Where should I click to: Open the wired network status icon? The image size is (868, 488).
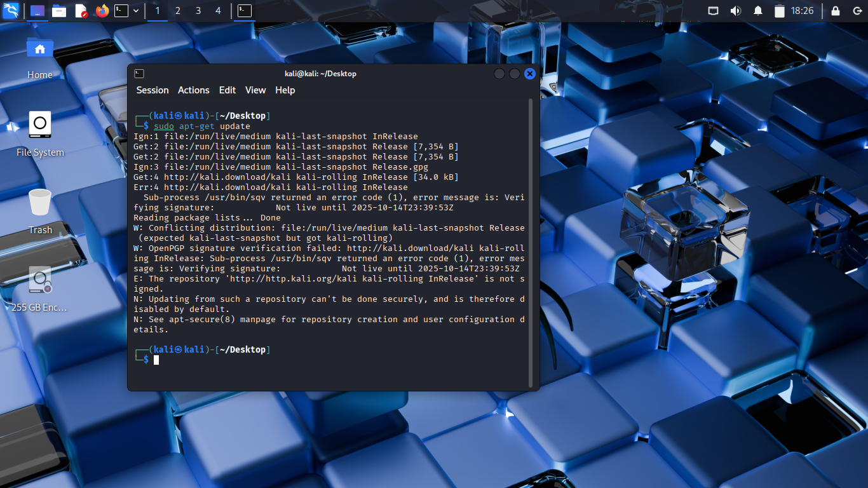click(714, 11)
